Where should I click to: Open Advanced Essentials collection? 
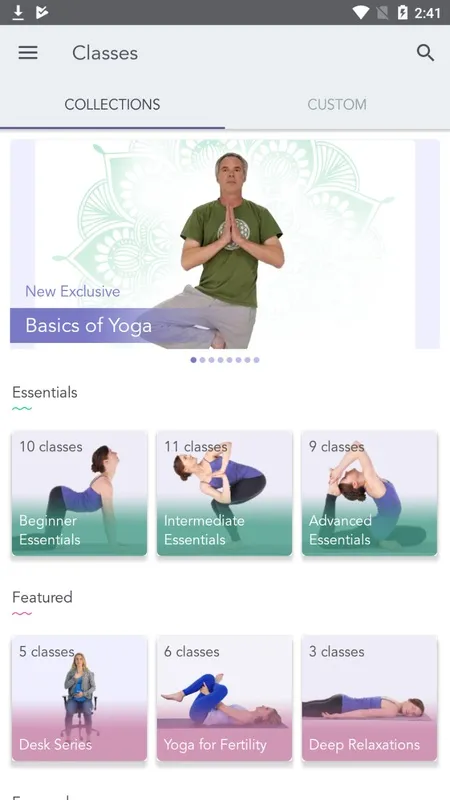click(x=369, y=493)
